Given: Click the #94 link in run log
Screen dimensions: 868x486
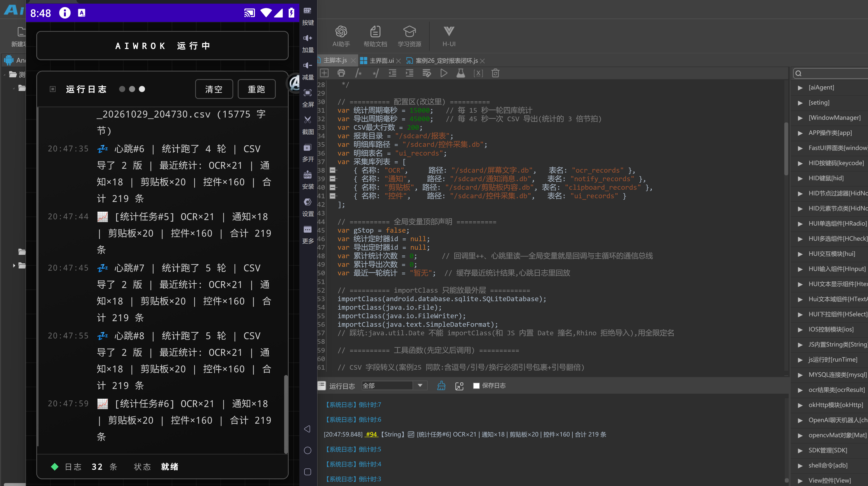Looking at the screenshot, I should (x=371, y=435).
